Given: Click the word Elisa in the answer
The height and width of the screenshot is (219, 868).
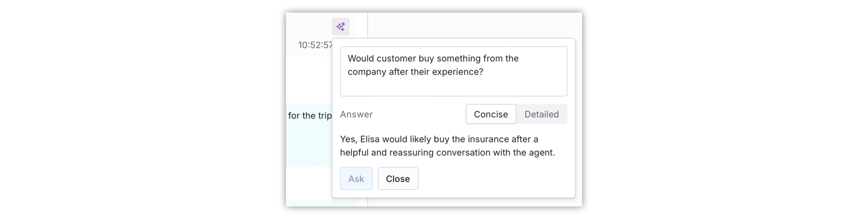Looking at the screenshot, I should pyautogui.click(x=370, y=139).
